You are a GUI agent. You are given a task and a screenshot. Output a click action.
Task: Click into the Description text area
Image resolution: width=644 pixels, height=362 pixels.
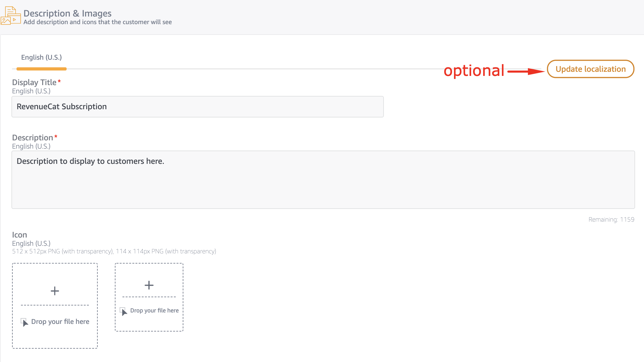pyautogui.click(x=323, y=180)
